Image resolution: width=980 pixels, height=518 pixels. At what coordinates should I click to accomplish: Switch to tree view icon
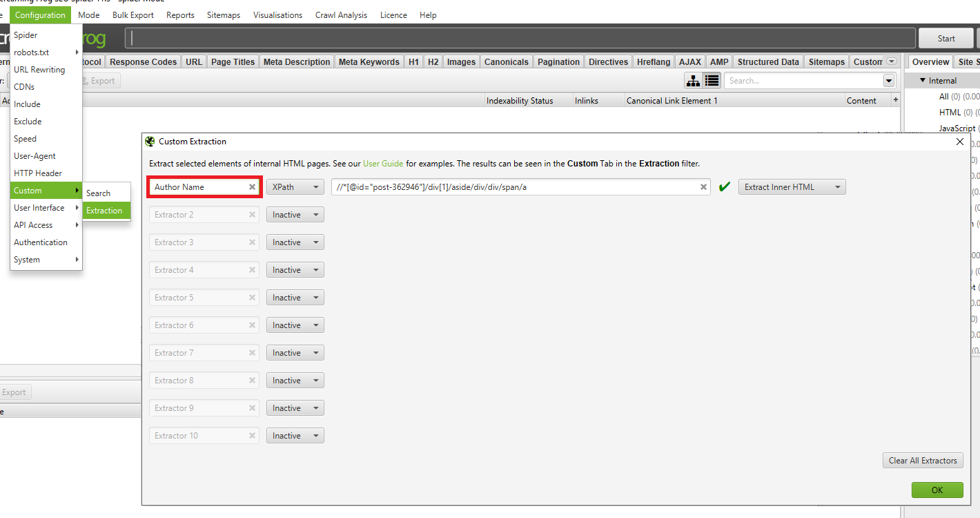(x=693, y=81)
